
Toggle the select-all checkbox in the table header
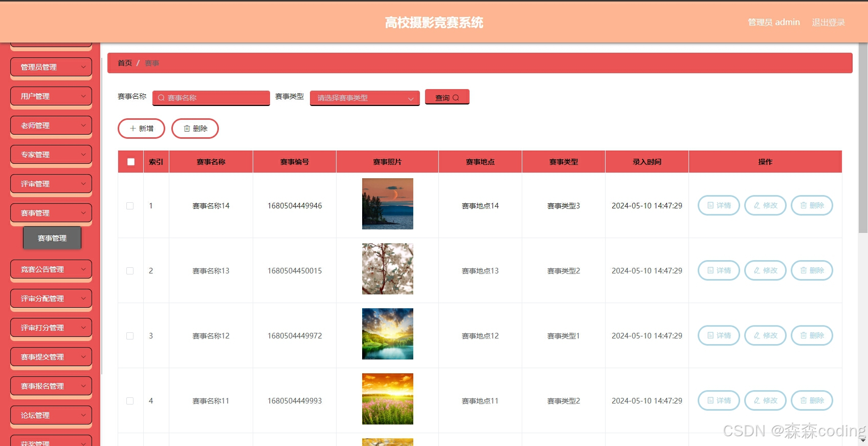[x=131, y=162]
